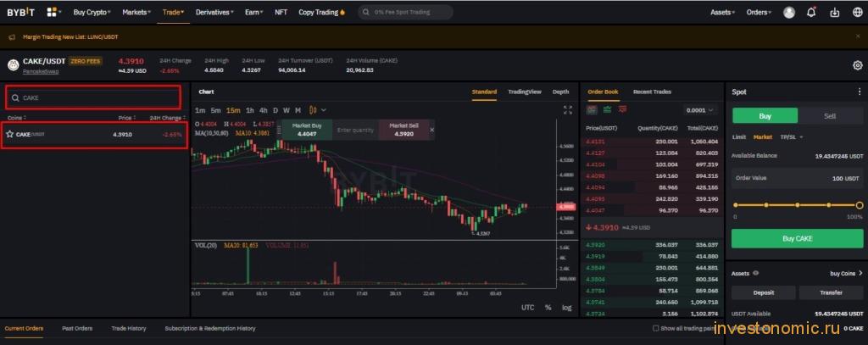
Task: Click the app download icon
Action: [x=834, y=12]
